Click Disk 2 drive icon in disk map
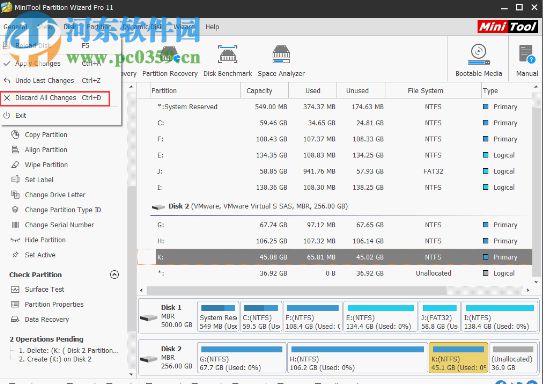 [x=149, y=359]
